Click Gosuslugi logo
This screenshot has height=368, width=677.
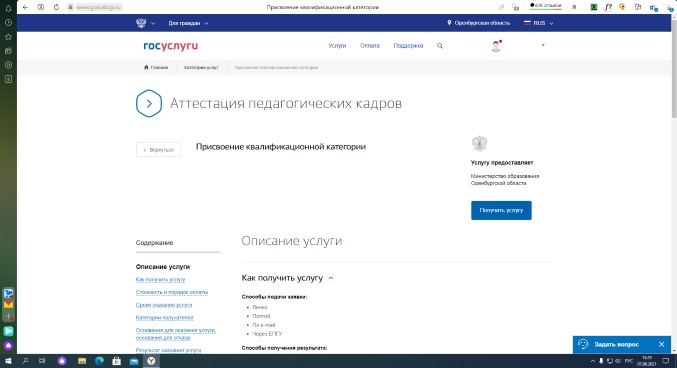(171, 46)
